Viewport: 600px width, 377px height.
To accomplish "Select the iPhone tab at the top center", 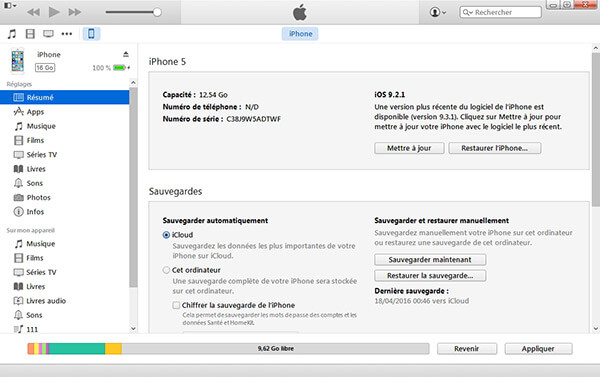I will click(x=300, y=34).
